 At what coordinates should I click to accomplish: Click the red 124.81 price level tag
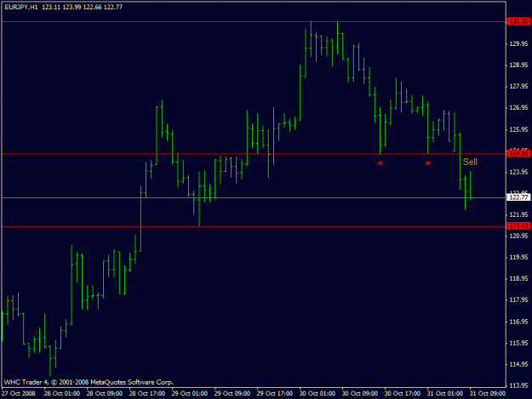coord(518,154)
